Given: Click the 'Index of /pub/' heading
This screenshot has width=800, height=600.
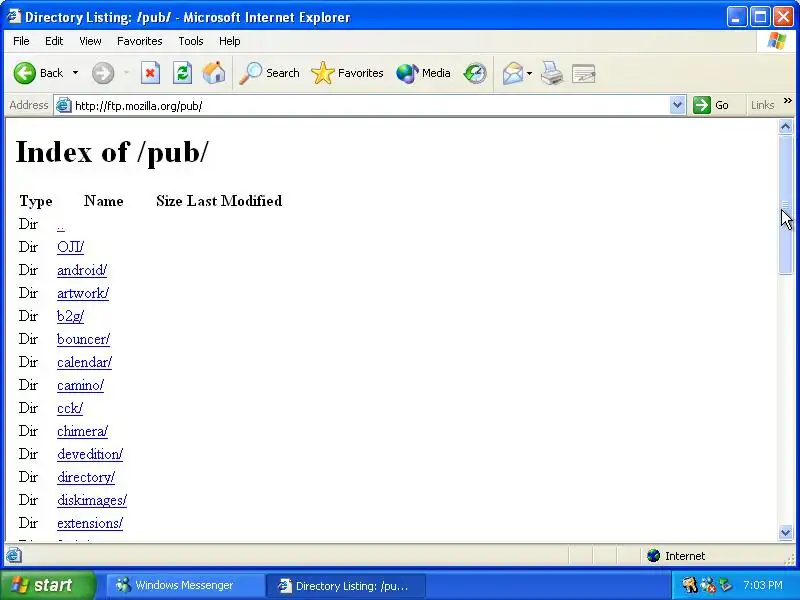Looking at the screenshot, I should tap(112, 152).
